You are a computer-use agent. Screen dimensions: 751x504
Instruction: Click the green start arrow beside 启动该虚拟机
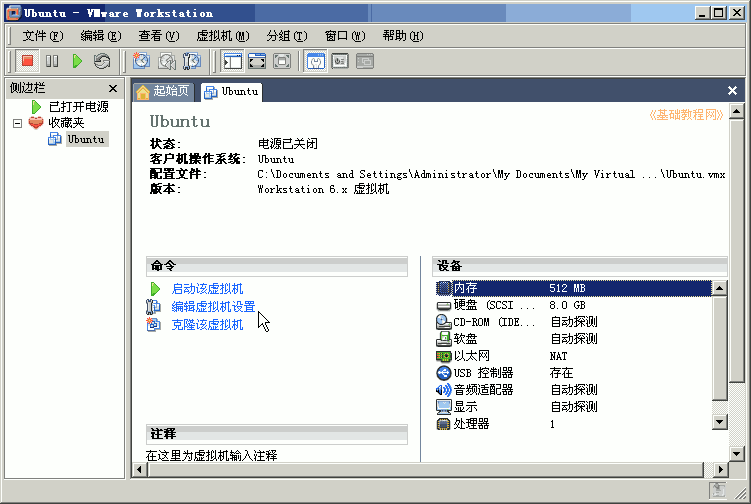[155, 288]
